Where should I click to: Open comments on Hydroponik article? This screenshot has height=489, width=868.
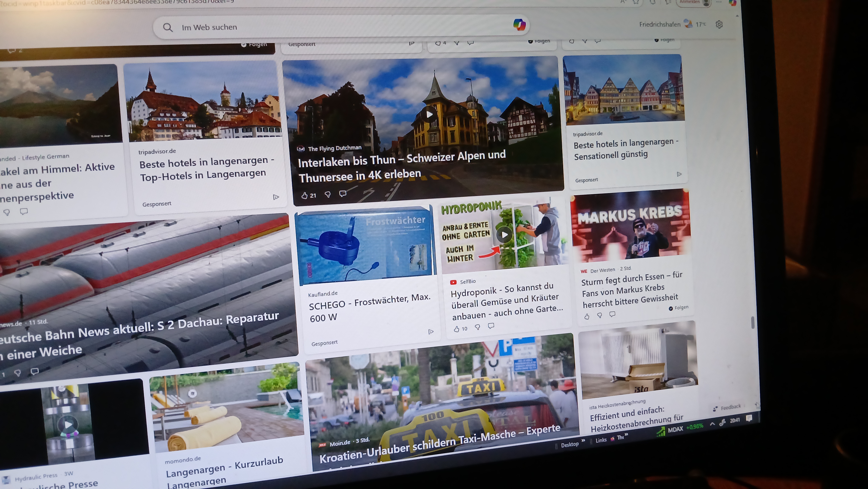click(x=491, y=326)
